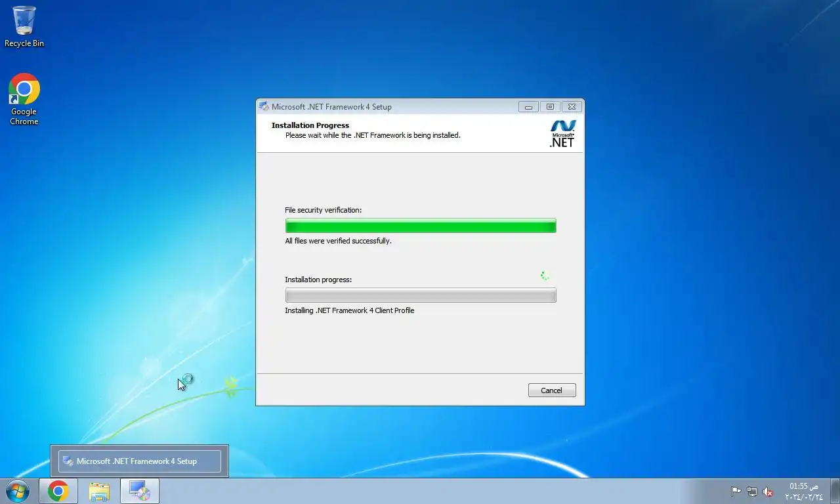Open the network tray icon

click(x=752, y=492)
